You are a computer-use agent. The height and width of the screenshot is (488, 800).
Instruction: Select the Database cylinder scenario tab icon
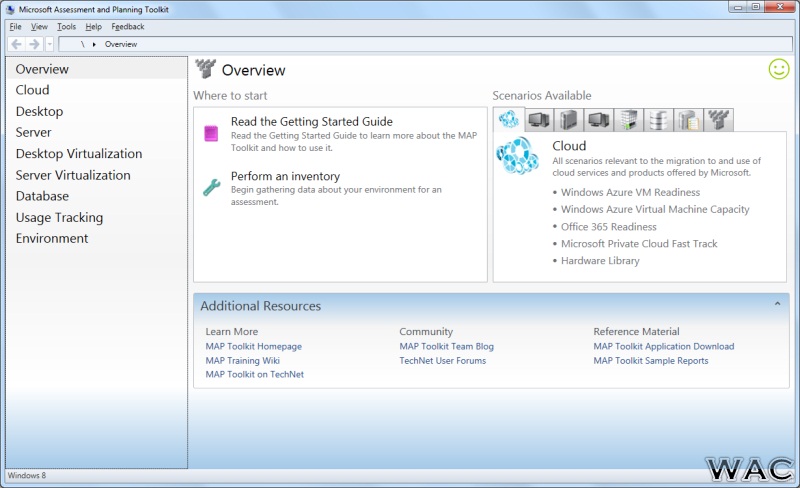(x=658, y=120)
